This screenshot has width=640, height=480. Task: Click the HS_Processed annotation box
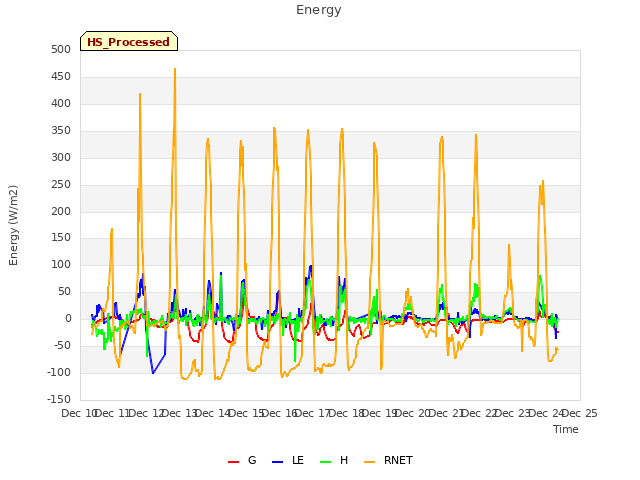(129, 41)
